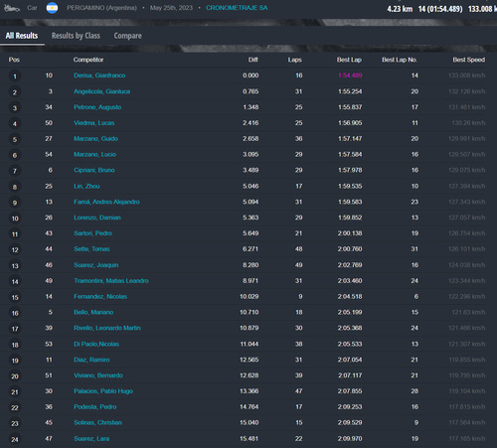The image size is (497, 448).
Task: Sort by Best Speed column header
Action: [x=469, y=60]
